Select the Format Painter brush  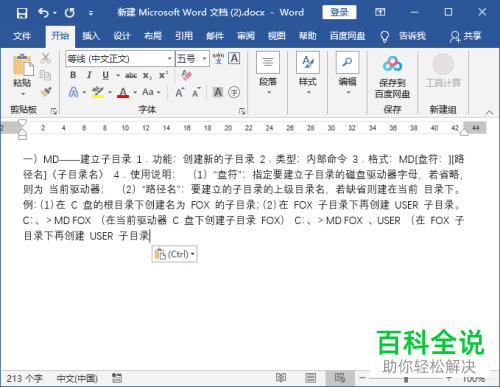[x=46, y=92]
